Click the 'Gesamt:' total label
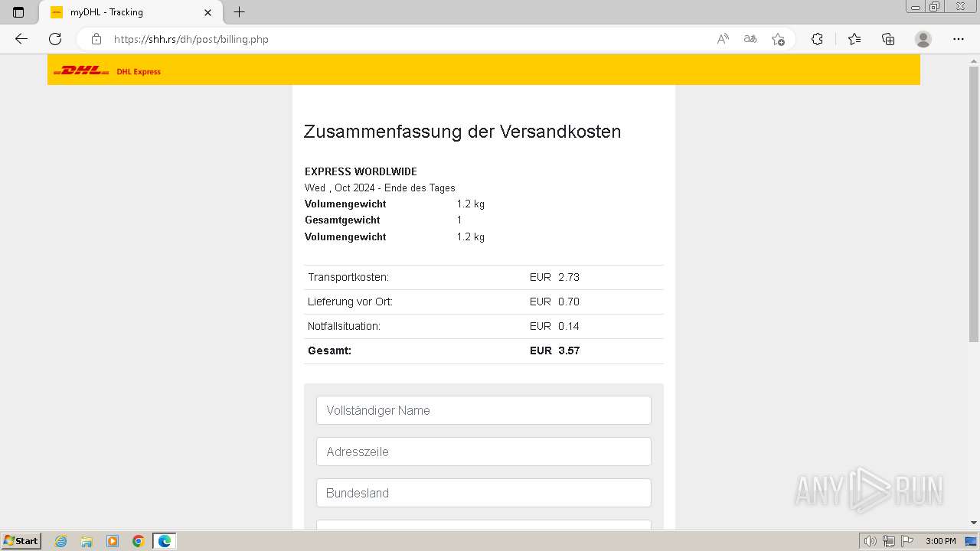This screenshot has height=551, width=980. (329, 350)
